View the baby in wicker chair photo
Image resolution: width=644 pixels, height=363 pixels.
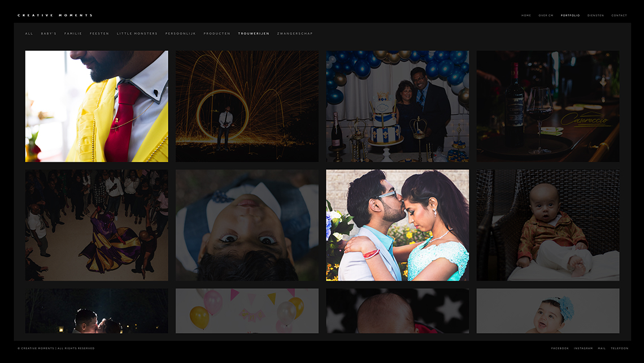[x=547, y=225]
